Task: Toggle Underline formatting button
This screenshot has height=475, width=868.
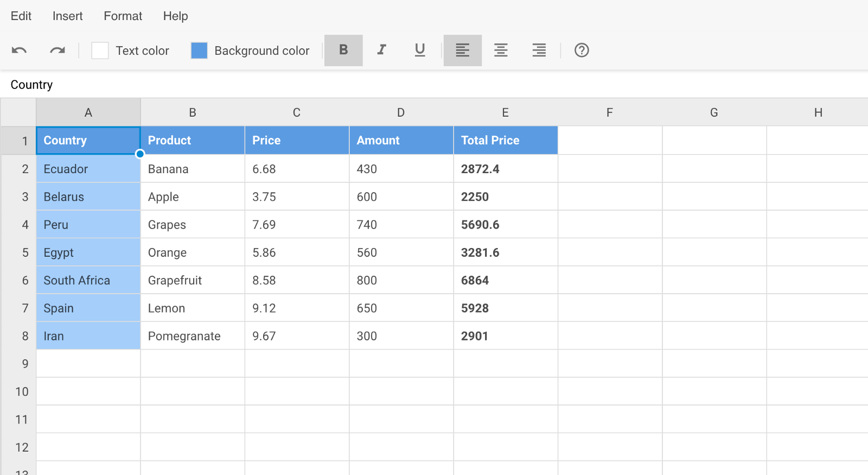Action: (419, 50)
